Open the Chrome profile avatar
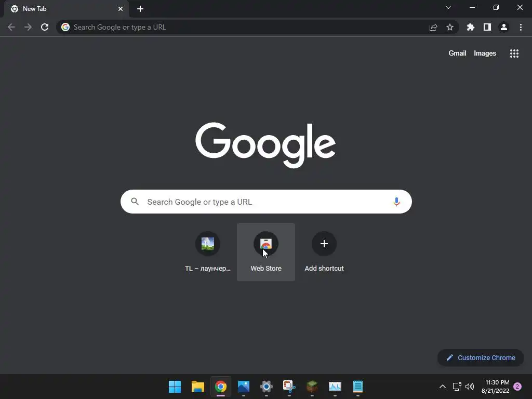 504,27
